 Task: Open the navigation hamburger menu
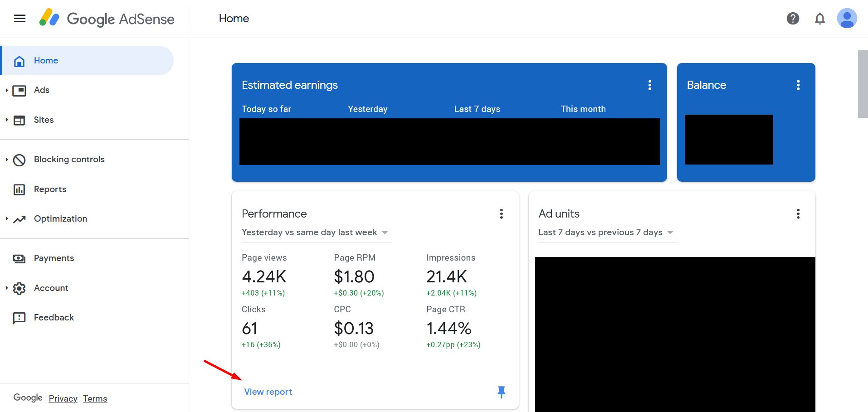19,18
